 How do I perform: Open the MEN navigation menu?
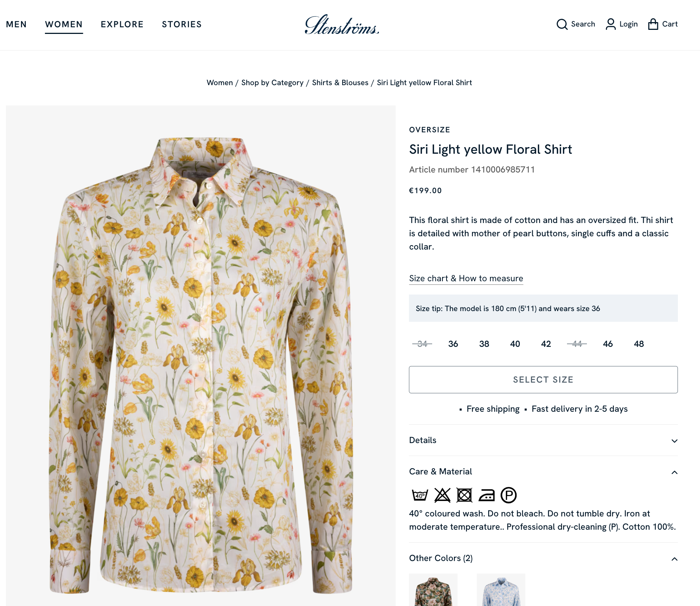coord(16,24)
